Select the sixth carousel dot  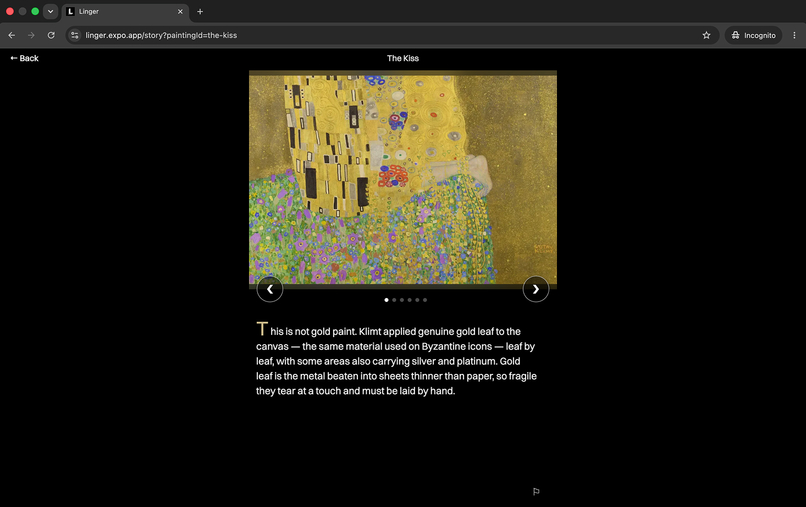(x=425, y=300)
